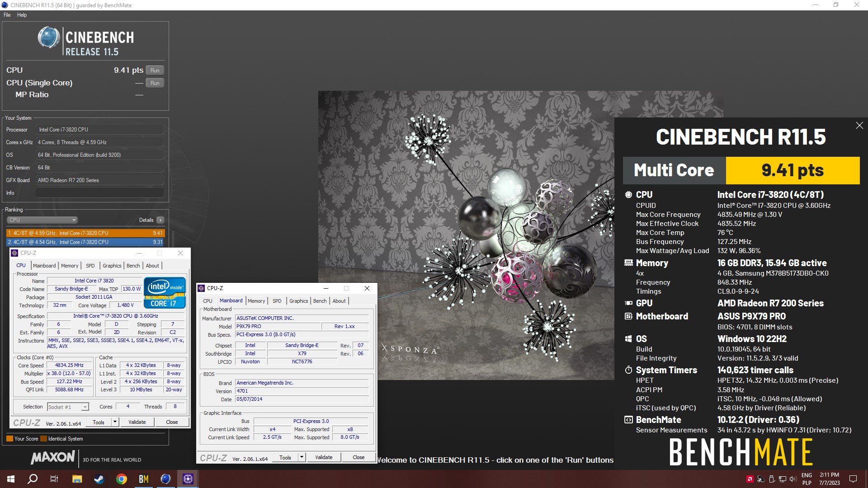Open the File menu in Cinebench

click(x=7, y=15)
